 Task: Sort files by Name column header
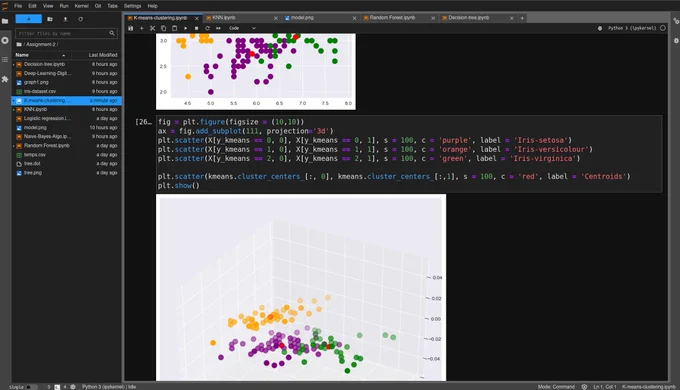(40, 55)
